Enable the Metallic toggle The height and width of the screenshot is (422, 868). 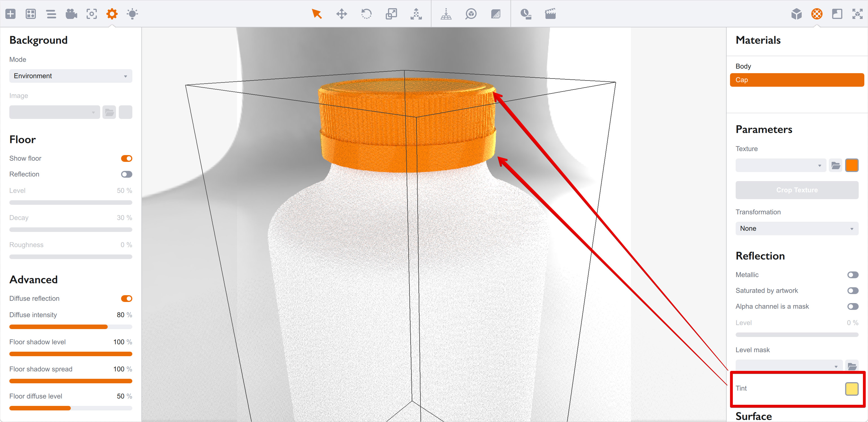tap(852, 275)
